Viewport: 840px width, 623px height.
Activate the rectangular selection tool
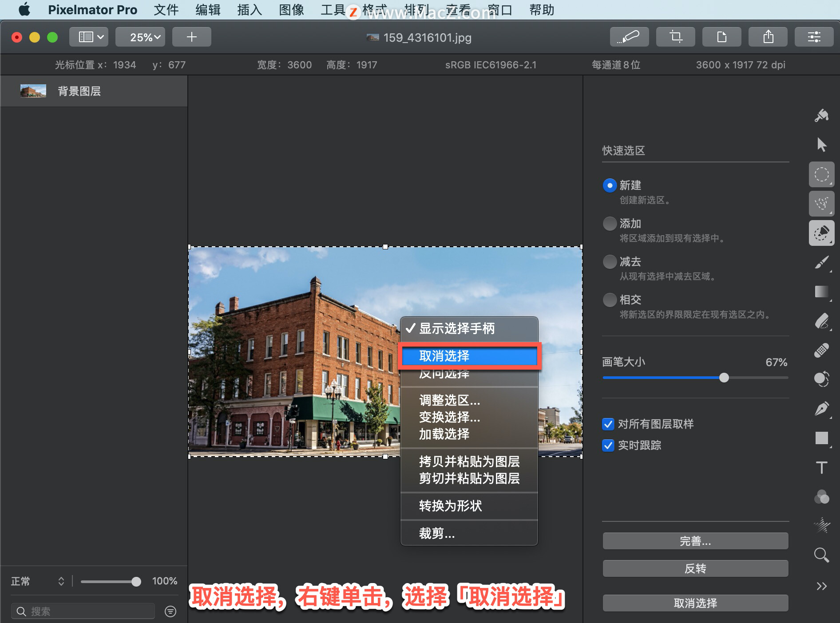[x=821, y=174]
